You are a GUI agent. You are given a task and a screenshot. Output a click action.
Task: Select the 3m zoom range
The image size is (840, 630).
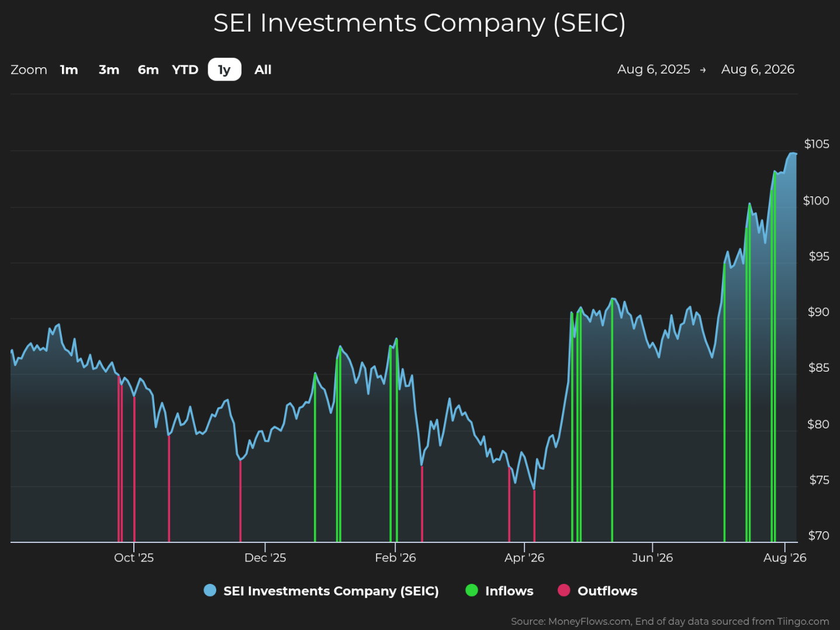(x=109, y=70)
